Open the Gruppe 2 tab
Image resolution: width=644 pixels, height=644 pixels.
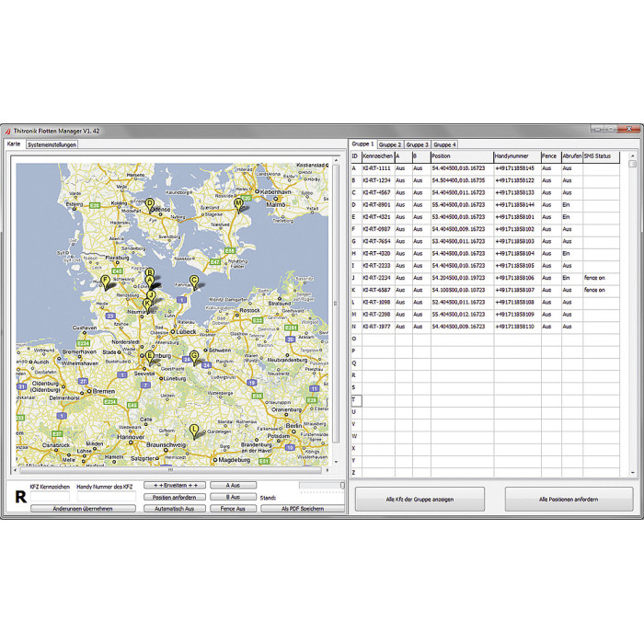coord(390,144)
